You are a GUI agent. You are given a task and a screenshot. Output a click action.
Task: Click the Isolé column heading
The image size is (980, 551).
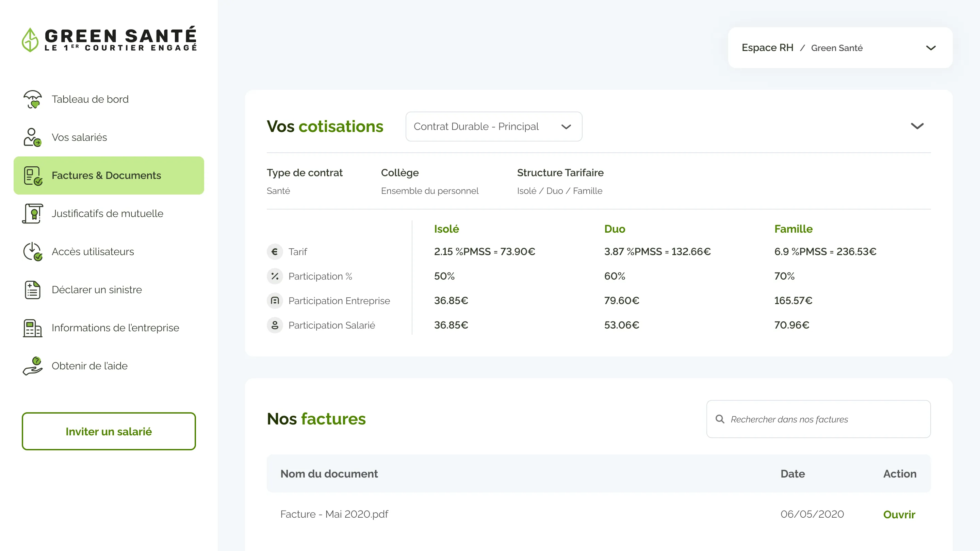point(447,229)
